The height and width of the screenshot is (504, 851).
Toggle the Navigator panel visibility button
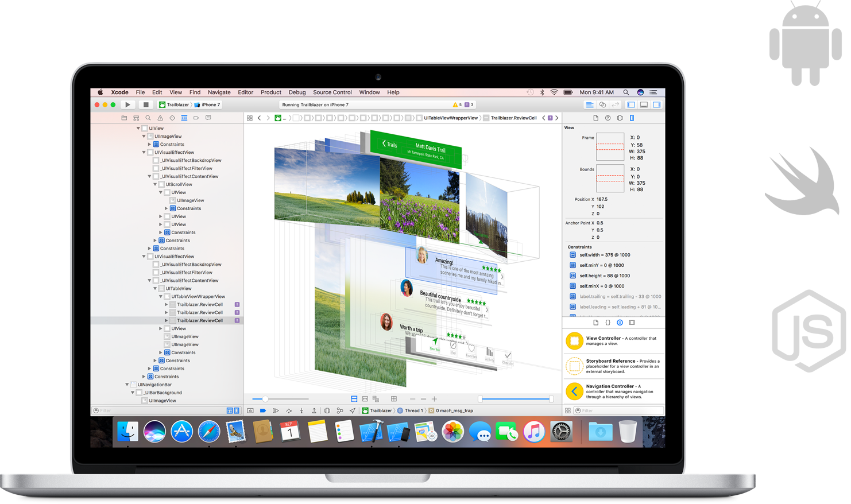coord(631,105)
